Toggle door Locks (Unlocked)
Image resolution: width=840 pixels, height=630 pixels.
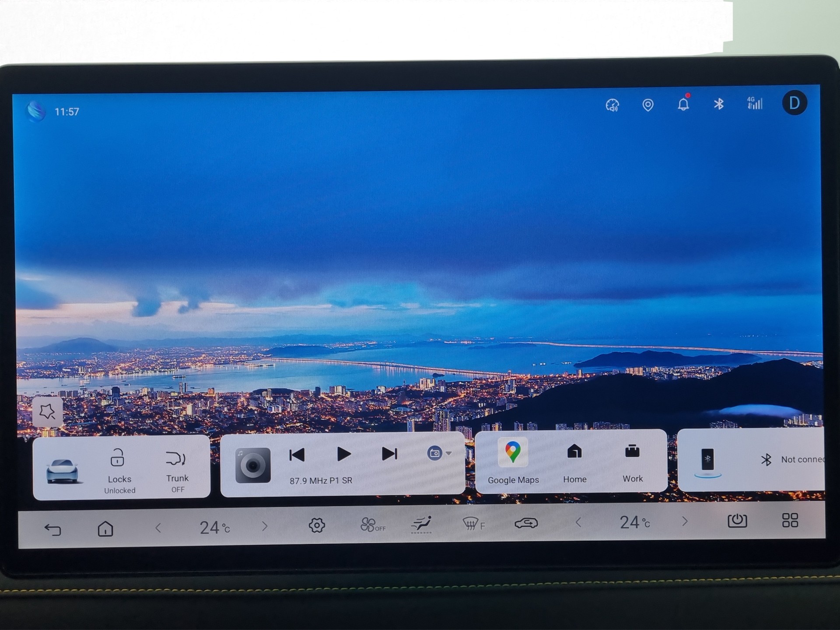click(119, 471)
